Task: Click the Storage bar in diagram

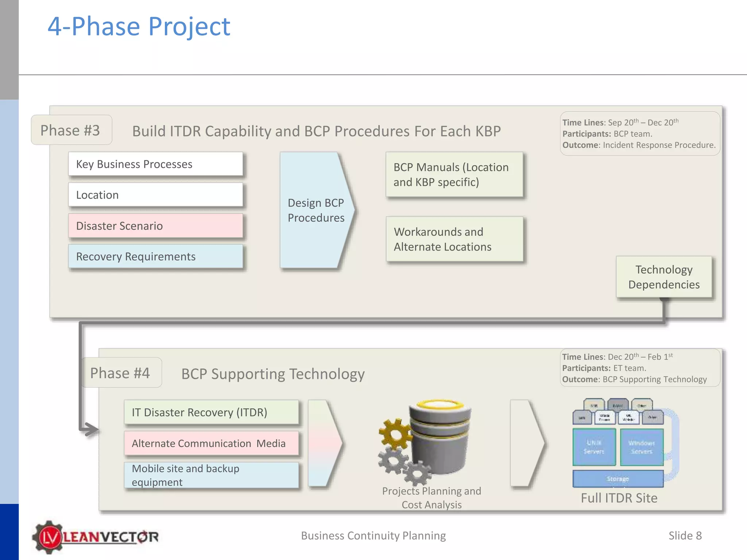Action: tap(618, 479)
